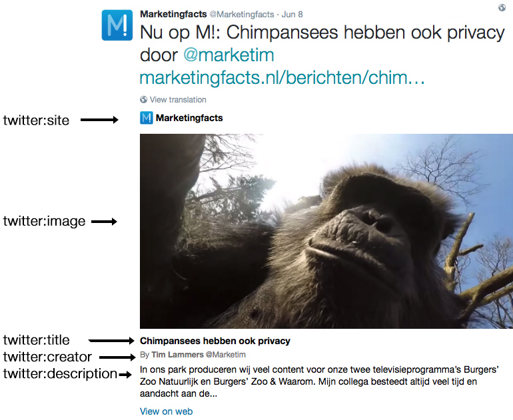This screenshot has height=420, width=513.
Task: Click the @Marketingfacts handle in tweet header
Action: 241,15
